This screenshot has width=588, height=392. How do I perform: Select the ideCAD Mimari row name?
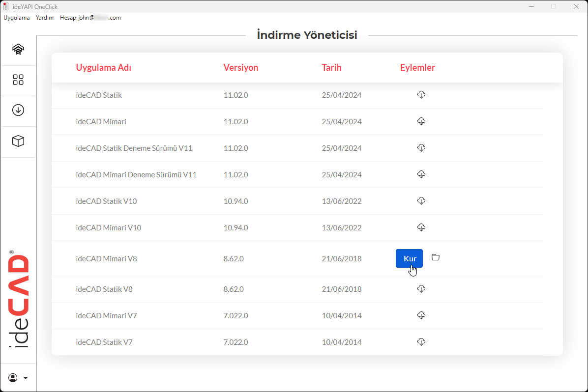point(101,122)
